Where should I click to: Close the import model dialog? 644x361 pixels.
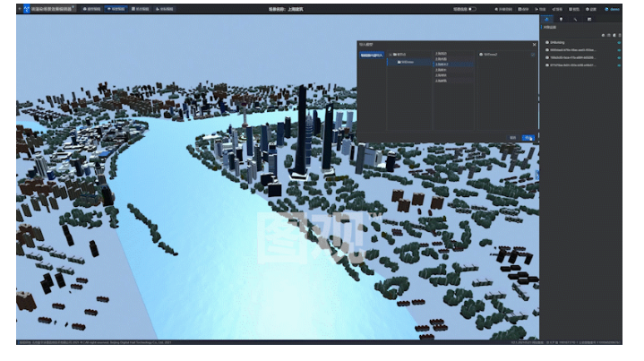coord(534,45)
